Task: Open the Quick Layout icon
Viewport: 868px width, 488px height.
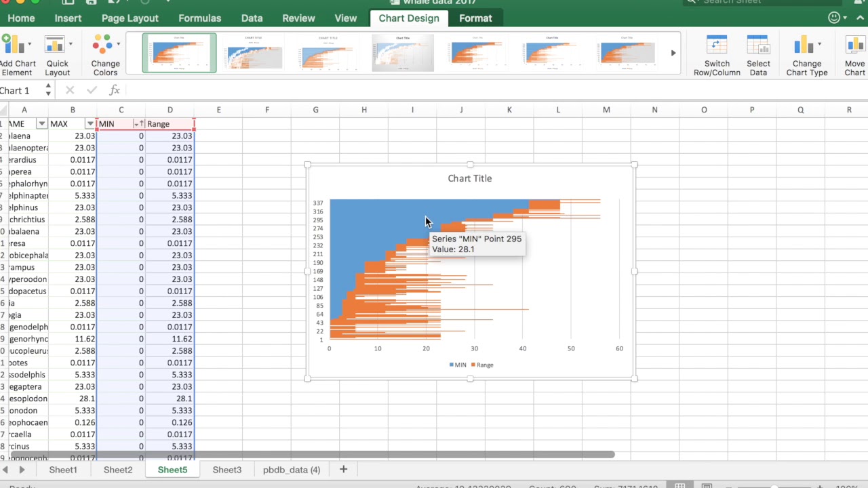Action: pyautogui.click(x=56, y=45)
